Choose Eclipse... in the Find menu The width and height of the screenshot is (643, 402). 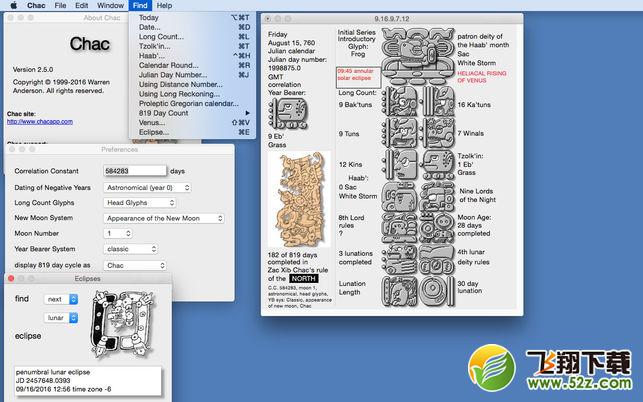click(x=194, y=132)
